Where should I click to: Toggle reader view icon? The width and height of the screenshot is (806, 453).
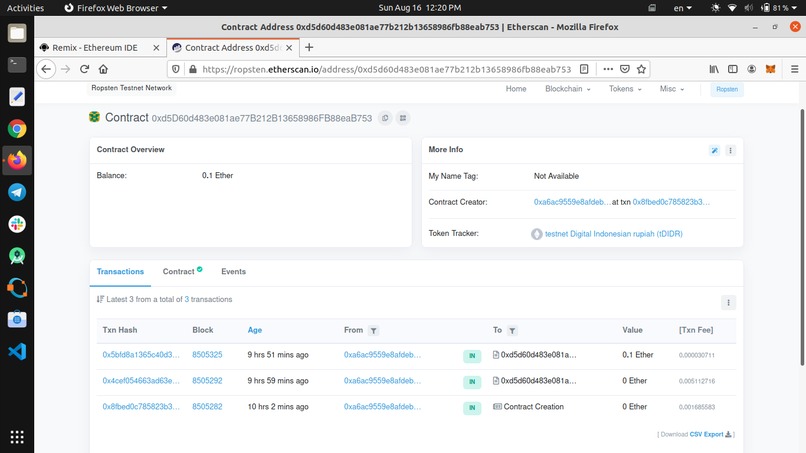tap(584, 69)
